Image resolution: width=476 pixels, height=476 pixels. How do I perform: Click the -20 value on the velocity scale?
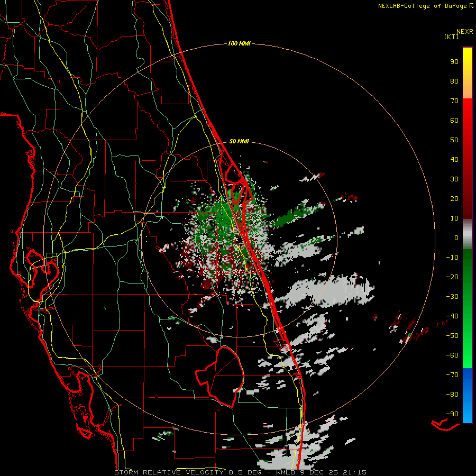point(452,277)
